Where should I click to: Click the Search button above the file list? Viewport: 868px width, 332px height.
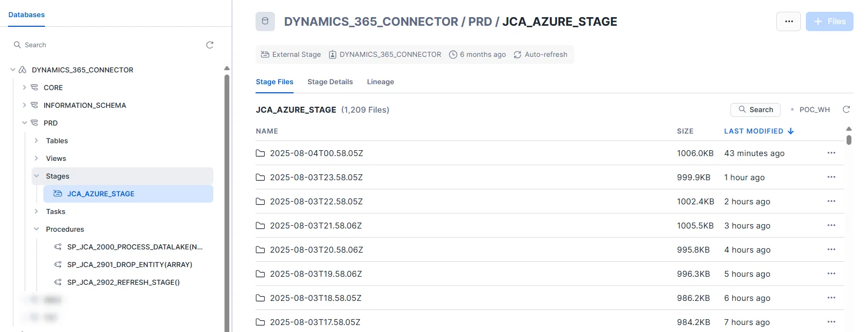tap(755, 109)
